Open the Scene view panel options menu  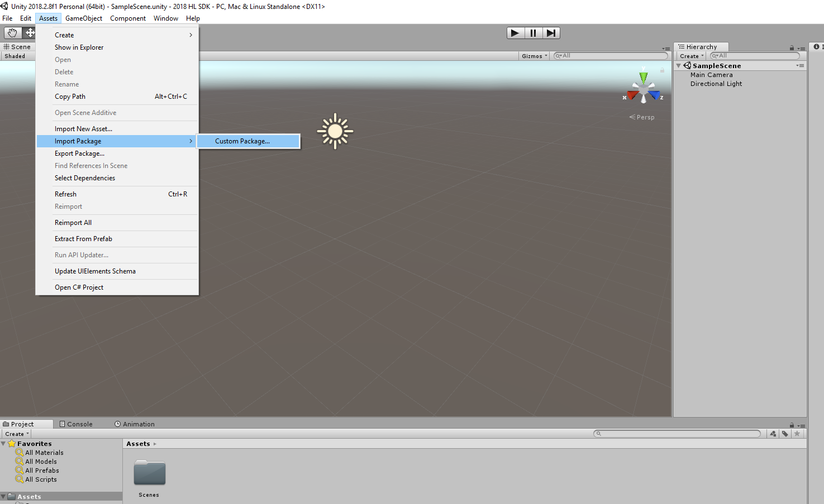[x=666, y=48]
